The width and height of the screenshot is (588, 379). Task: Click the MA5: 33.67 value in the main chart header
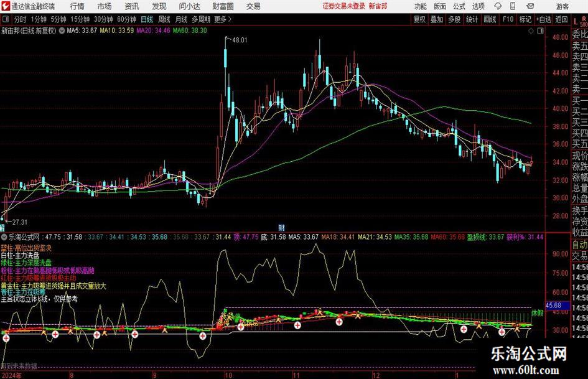coord(82,30)
